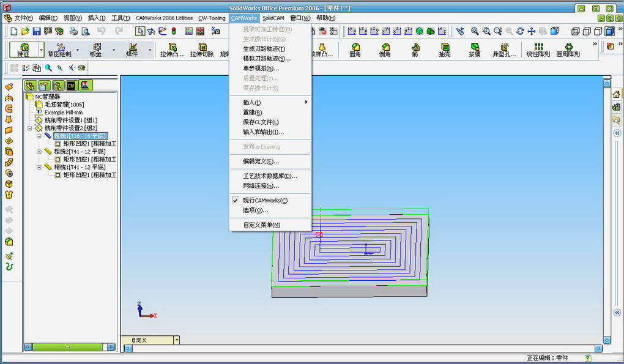Click the Rotate View icon
This screenshot has height=364, width=624.
(x=520, y=31)
